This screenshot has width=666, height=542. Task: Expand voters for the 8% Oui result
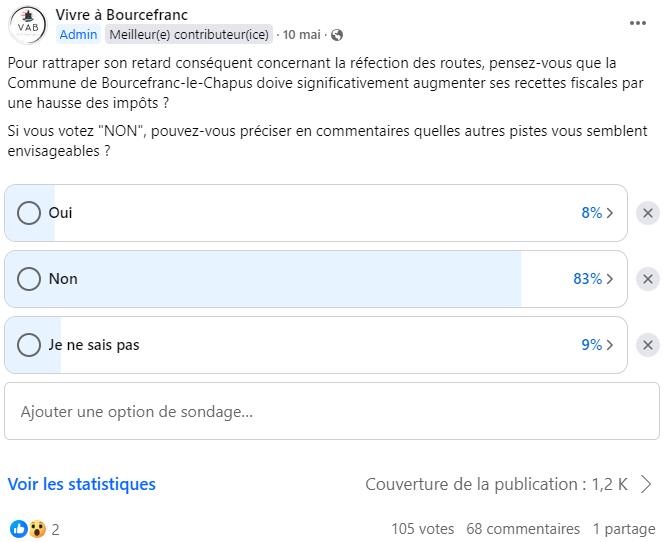click(x=597, y=213)
